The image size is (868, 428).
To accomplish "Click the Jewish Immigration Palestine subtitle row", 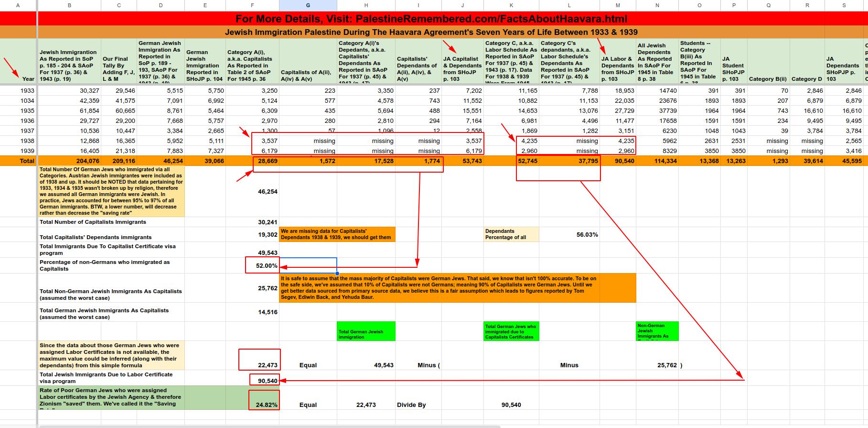I will [431, 32].
